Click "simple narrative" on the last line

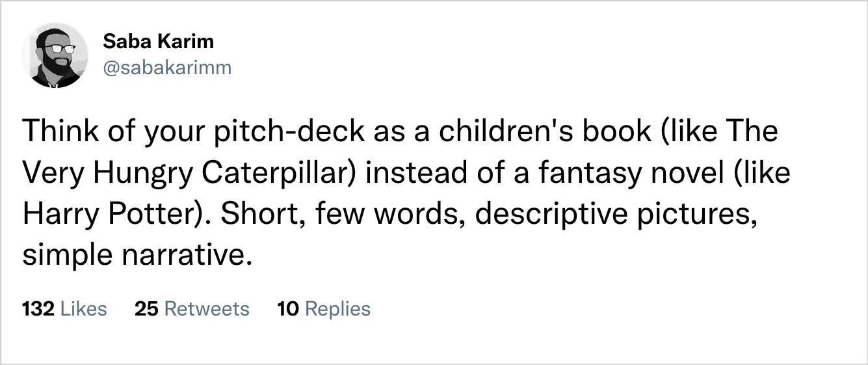click(135, 256)
